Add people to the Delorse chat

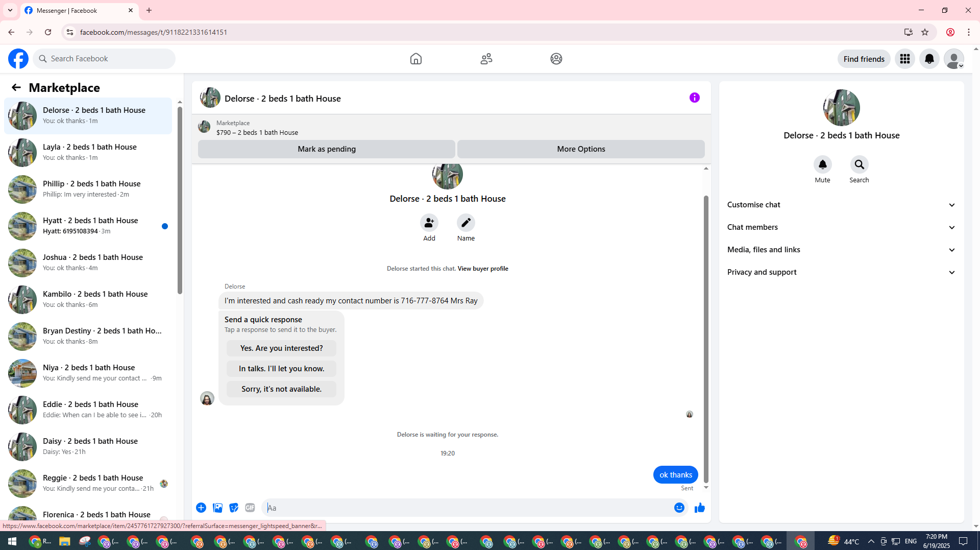tap(429, 223)
